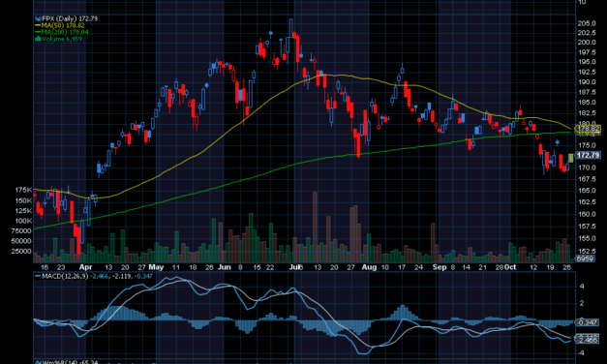This screenshot has height=364, width=607.
Task: Click the Wm%R(14) indicator label
Action: point(59,362)
